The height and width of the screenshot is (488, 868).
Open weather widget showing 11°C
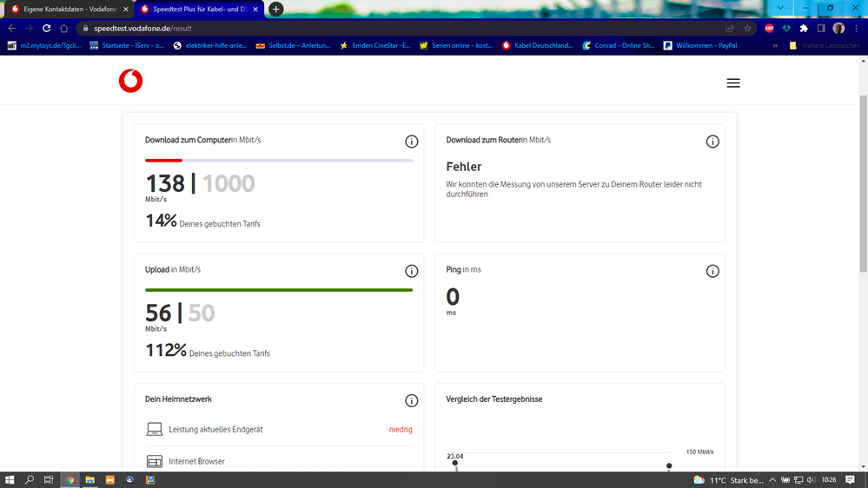click(x=728, y=479)
